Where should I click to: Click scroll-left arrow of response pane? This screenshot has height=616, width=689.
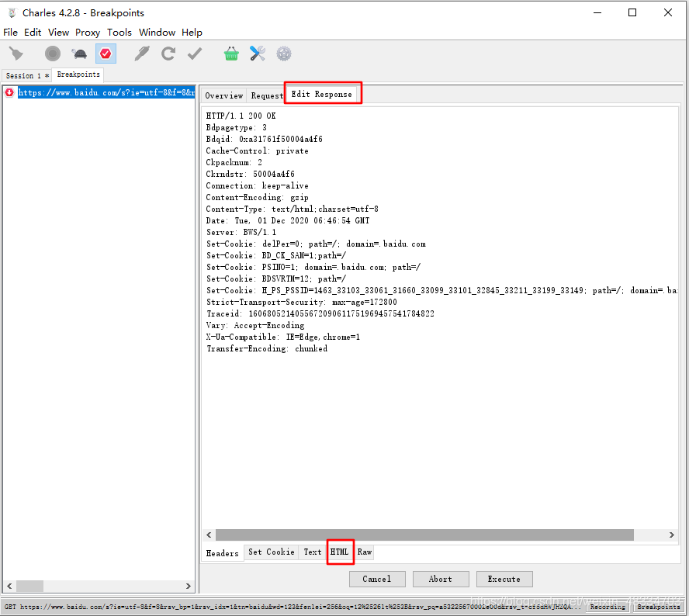click(209, 535)
